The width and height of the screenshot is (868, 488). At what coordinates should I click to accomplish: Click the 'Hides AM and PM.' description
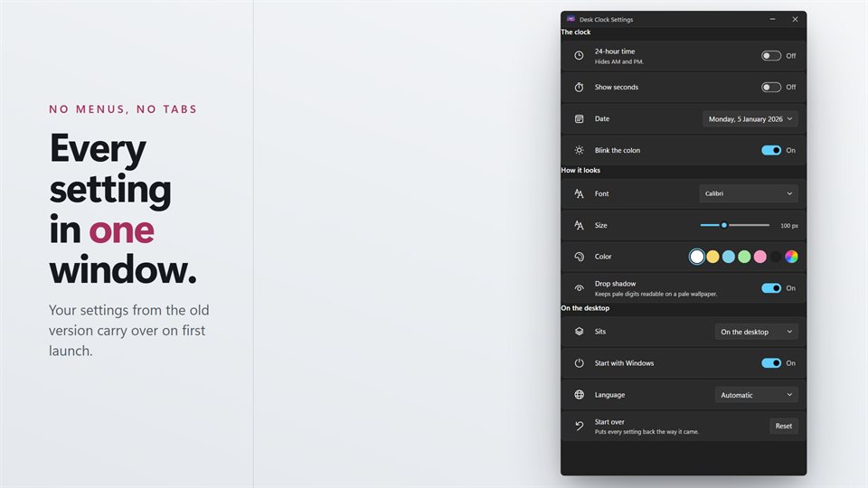(618, 62)
